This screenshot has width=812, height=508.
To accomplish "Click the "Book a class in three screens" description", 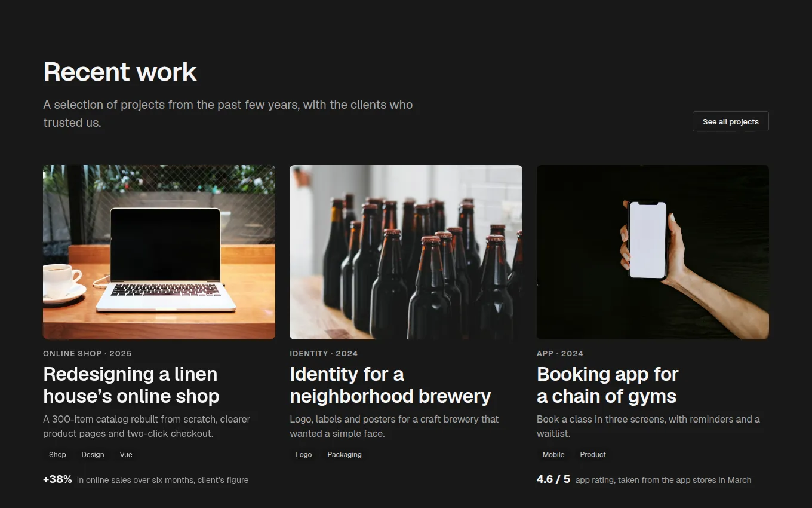I will (648, 426).
